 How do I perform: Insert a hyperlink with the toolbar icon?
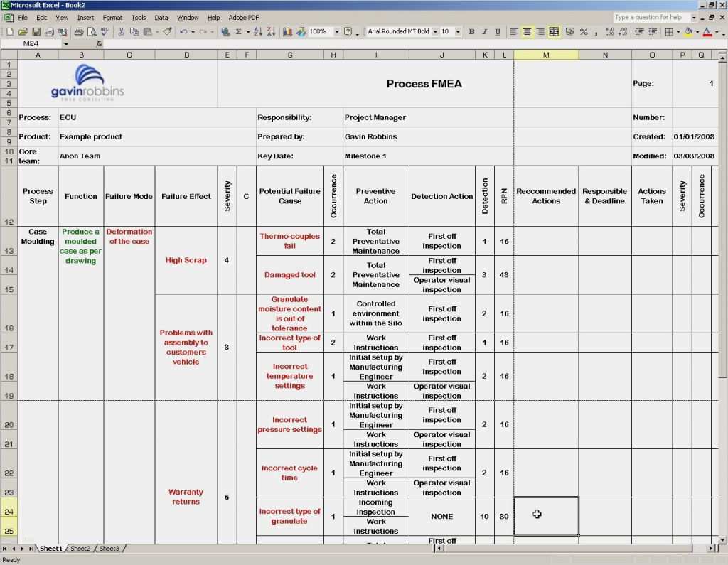pos(224,32)
